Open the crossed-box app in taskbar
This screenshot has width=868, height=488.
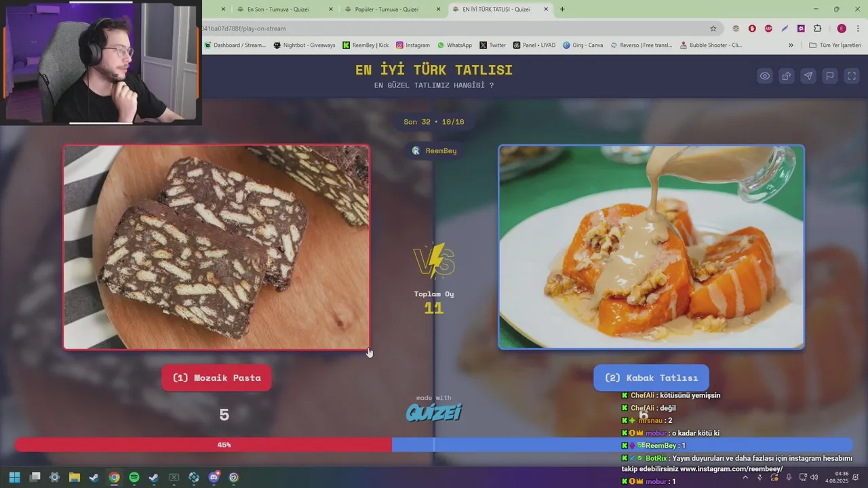(x=174, y=477)
